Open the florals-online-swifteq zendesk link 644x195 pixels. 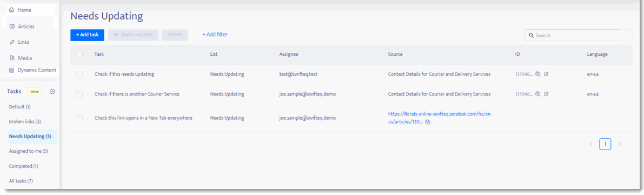pyautogui.click(x=440, y=118)
